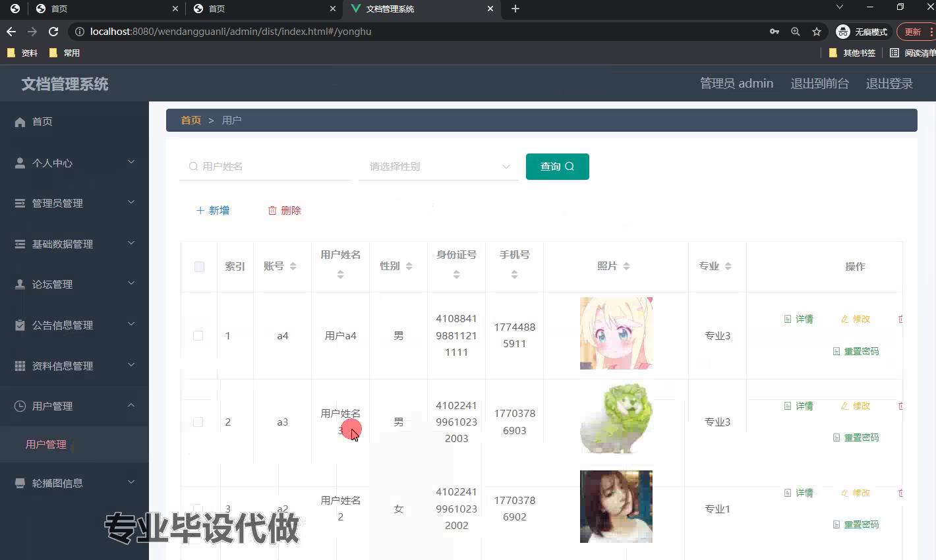
Task: Click 退出登录 to log out
Action: click(889, 84)
